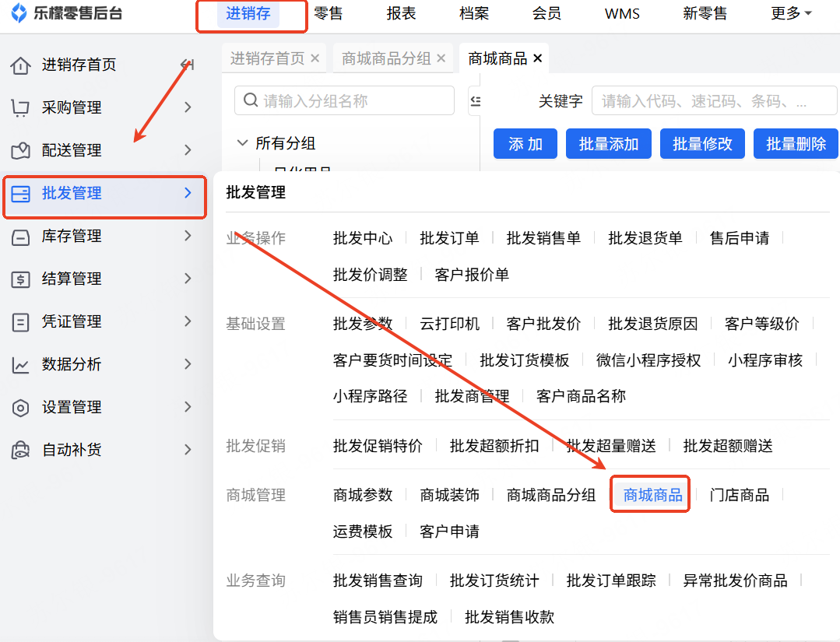Viewport: 840px width, 642px height.
Task: Click the 设置管理 hexagon gear icon
Action: pyautogui.click(x=20, y=408)
